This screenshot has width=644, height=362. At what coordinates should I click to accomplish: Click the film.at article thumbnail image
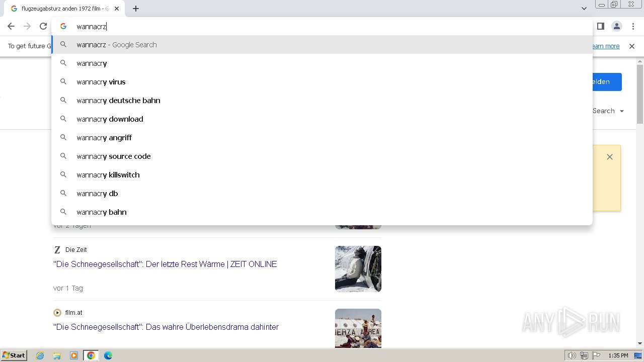(x=358, y=328)
